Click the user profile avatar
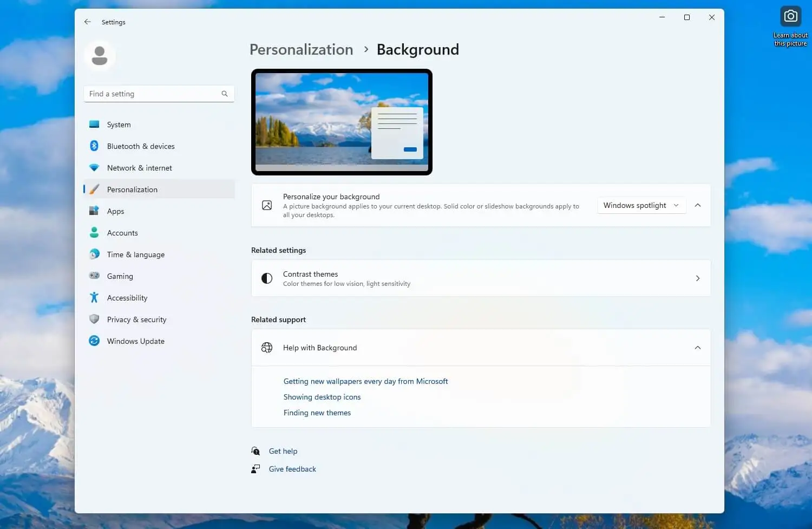Image resolution: width=812 pixels, height=529 pixels. coord(100,55)
